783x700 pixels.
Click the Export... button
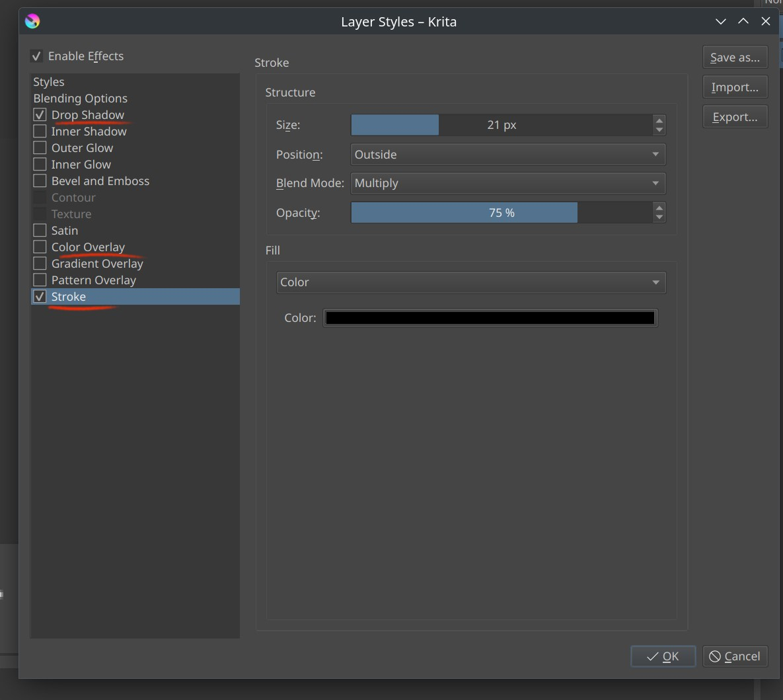(735, 117)
